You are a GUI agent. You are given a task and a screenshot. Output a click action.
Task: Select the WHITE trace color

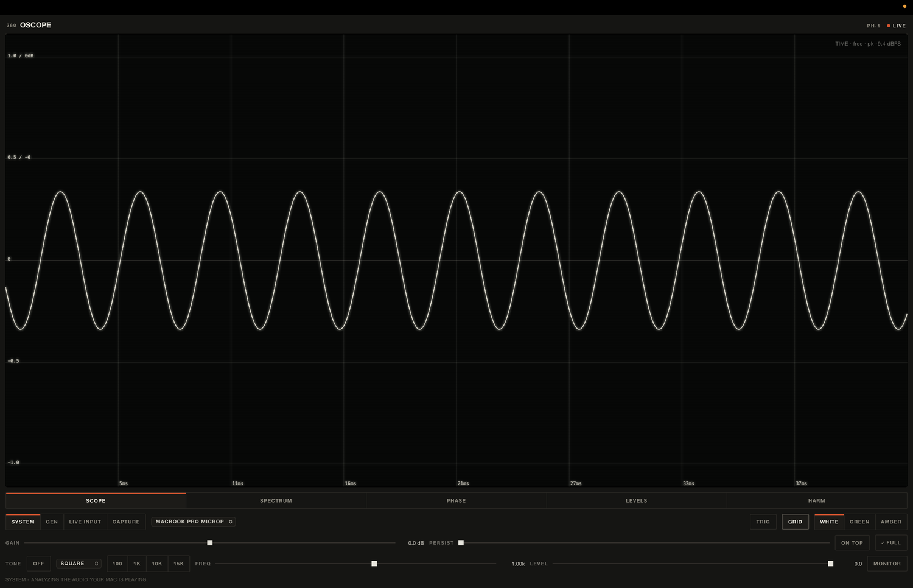[x=829, y=522]
